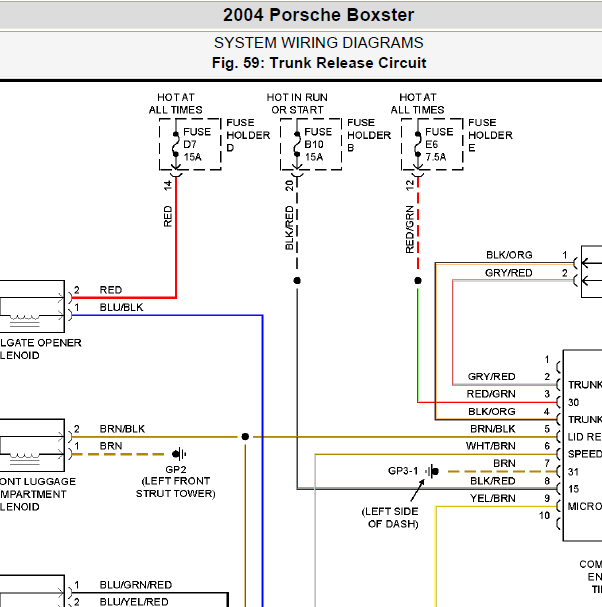This screenshot has height=607, width=602.
Task: Click the vertical "RED" wire label
Action: [168, 216]
